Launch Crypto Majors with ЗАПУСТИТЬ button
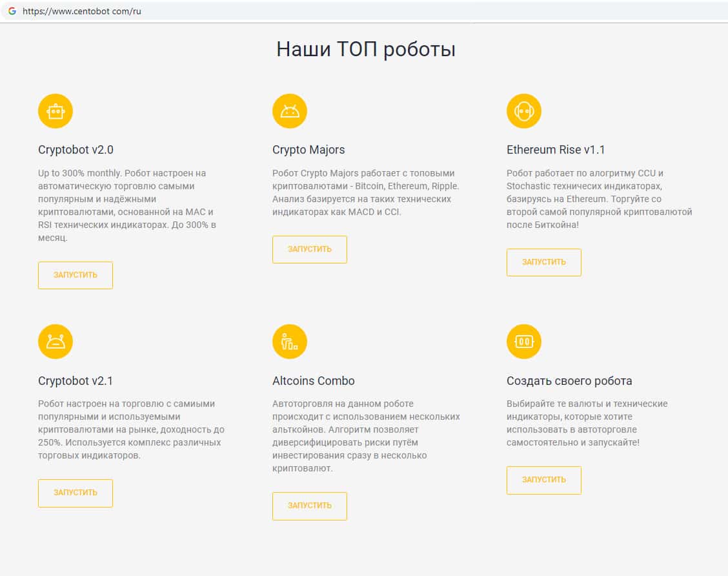The height and width of the screenshot is (576, 728). pos(310,249)
